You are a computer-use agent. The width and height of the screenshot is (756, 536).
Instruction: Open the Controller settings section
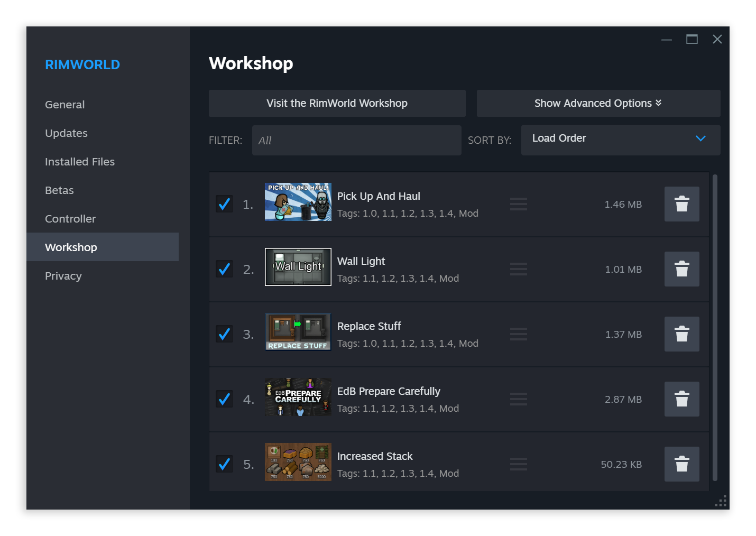pos(70,218)
